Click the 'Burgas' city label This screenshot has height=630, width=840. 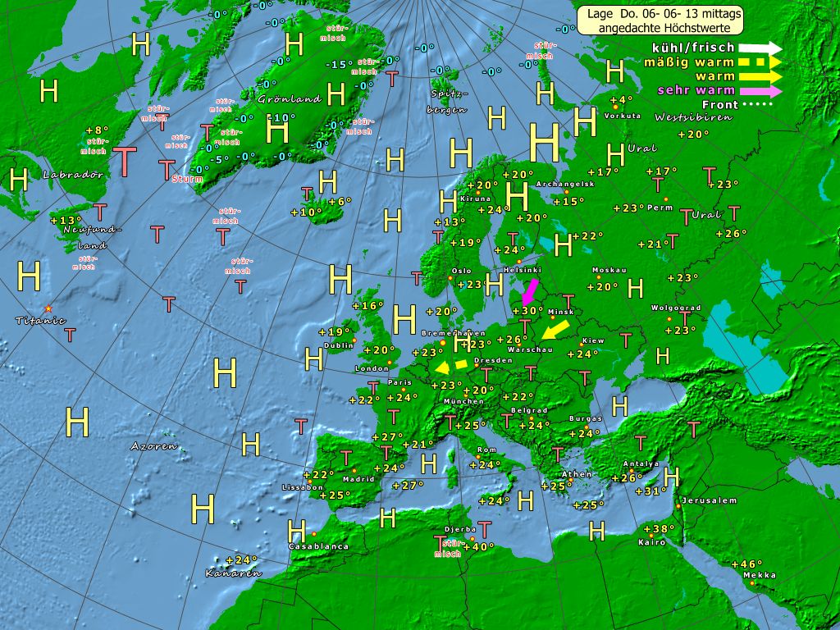(x=586, y=418)
